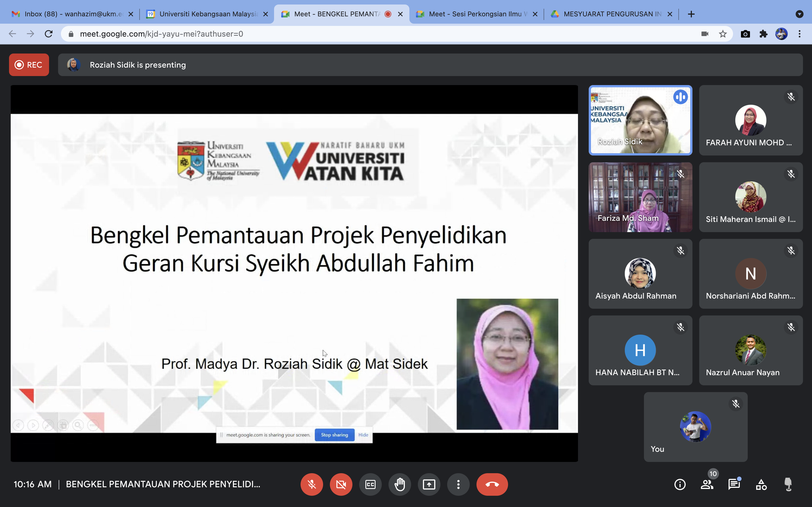Click Hide on sharing notification
The image size is (812, 507).
coord(363,435)
